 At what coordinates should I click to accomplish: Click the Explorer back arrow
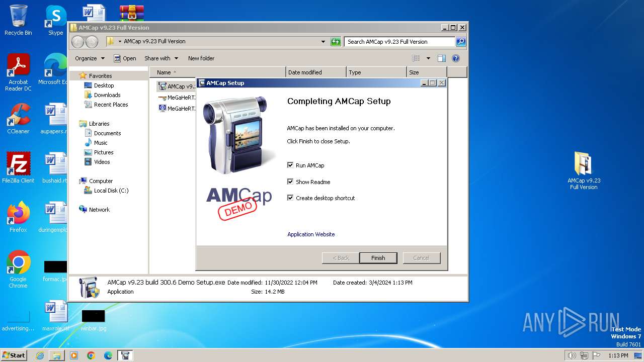[x=77, y=42]
